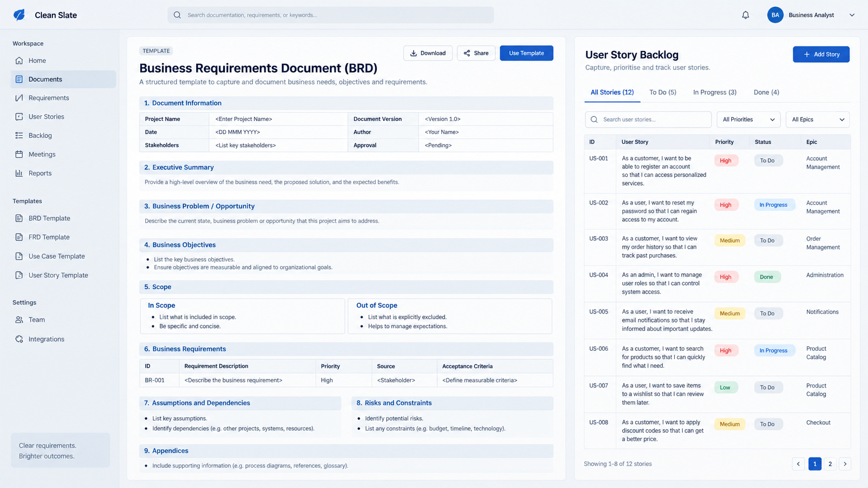Image resolution: width=868 pixels, height=488 pixels.
Task: Click the Search user stories field
Action: pyautogui.click(x=648, y=120)
